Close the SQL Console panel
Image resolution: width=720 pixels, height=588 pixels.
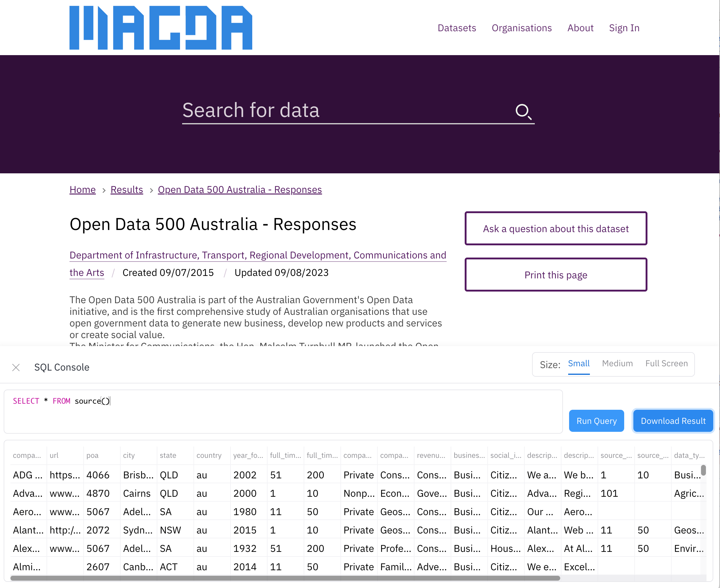tap(16, 367)
